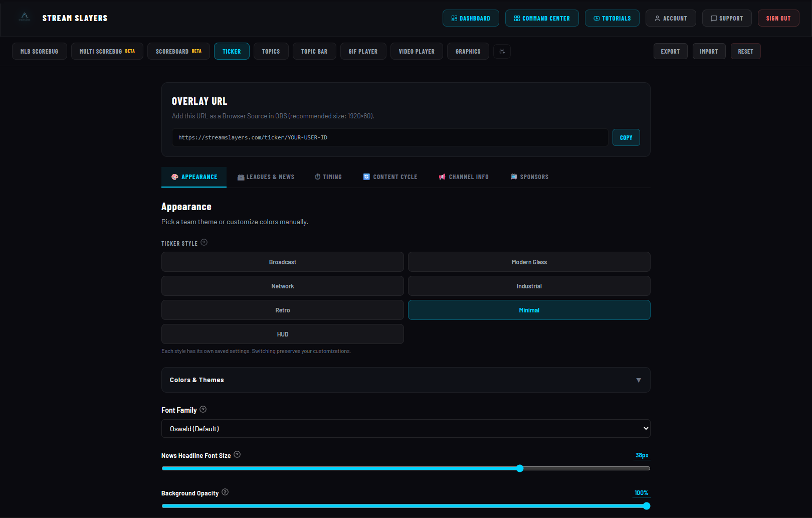Open the Topic Bar tool
Image resolution: width=812 pixels, height=518 pixels.
point(314,51)
